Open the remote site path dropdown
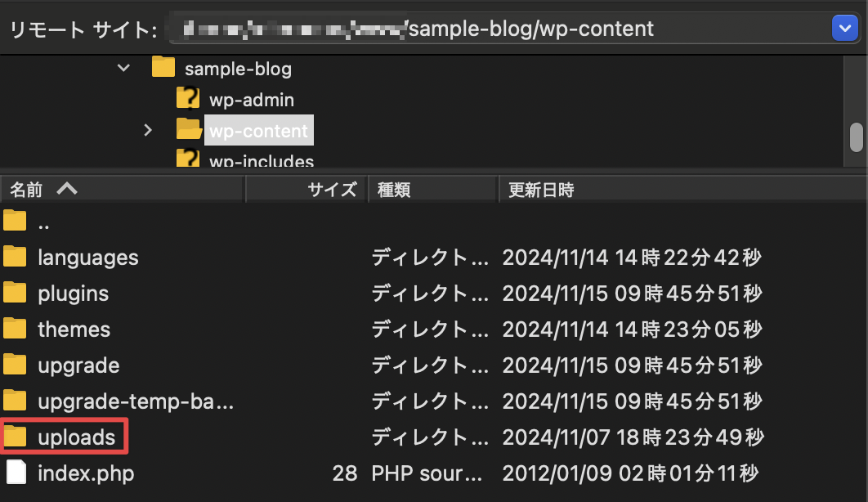This screenshot has width=868, height=502. [843, 29]
